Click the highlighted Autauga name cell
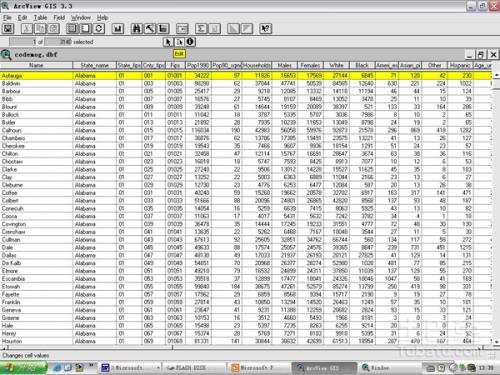Screen dimensions: 500x375 point(36,76)
